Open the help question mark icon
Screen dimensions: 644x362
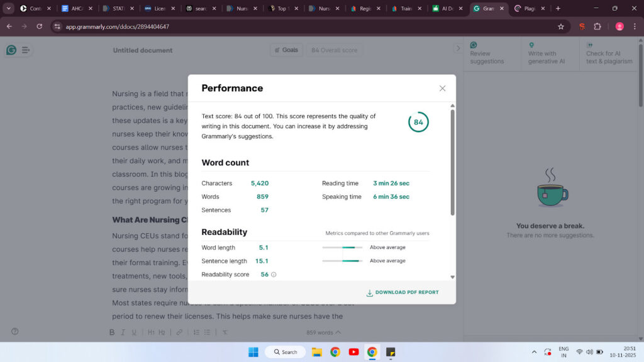[15, 331]
